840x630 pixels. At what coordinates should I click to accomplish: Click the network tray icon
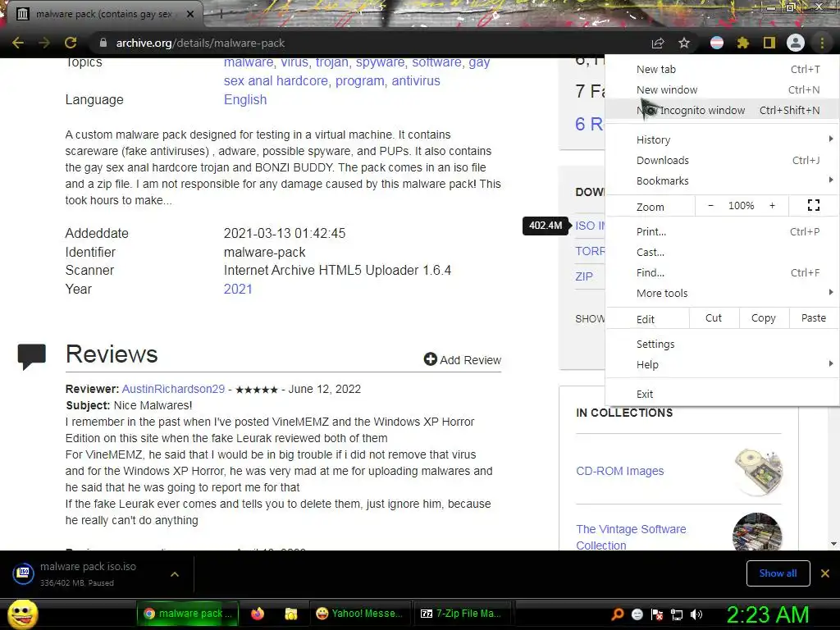677,614
